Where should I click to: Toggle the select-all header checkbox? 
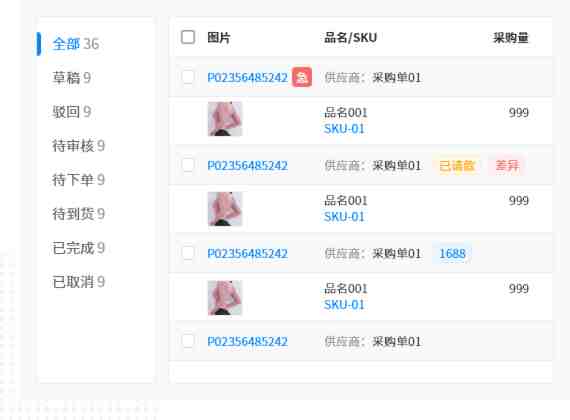point(188,37)
